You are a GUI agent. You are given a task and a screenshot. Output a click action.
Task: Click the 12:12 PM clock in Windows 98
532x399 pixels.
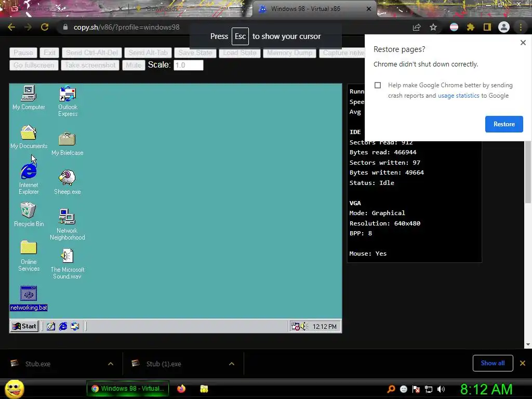tap(324, 326)
